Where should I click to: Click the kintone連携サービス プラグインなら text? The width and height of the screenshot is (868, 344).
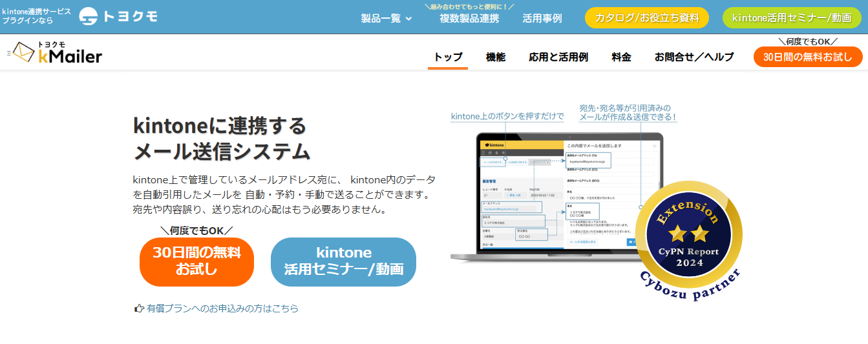pyautogui.click(x=36, y=16)
